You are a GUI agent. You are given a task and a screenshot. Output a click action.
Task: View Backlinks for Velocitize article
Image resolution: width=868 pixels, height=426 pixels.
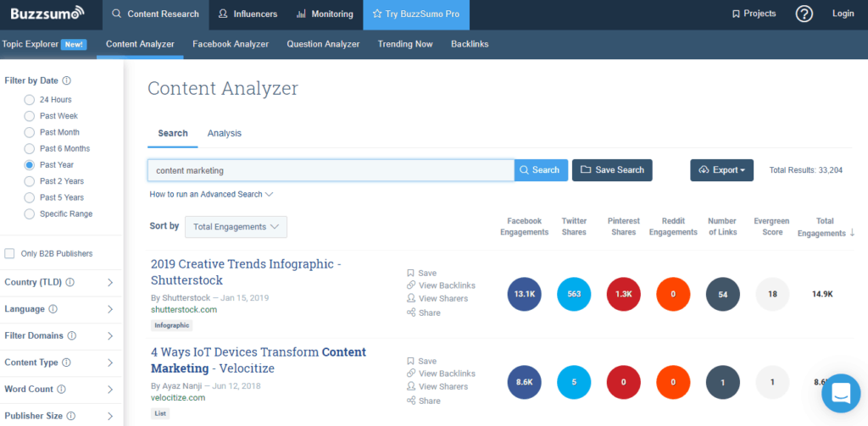coord(441,373)
